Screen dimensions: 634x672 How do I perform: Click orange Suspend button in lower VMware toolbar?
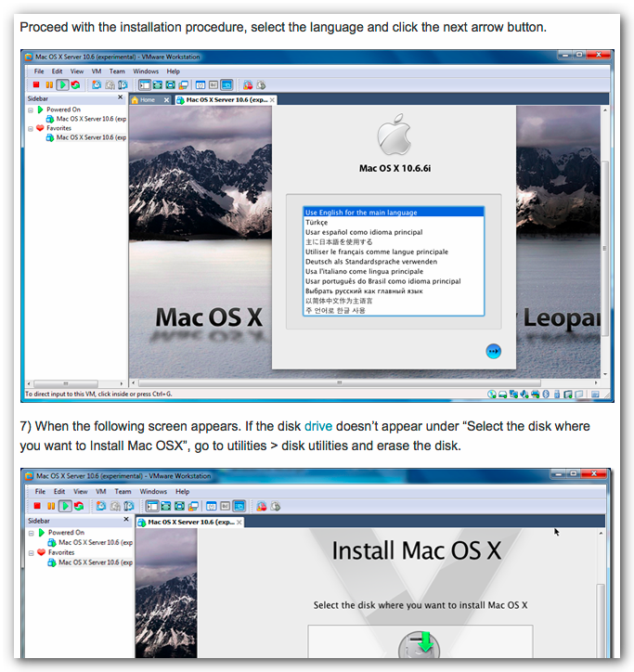[x=51, y=506]
